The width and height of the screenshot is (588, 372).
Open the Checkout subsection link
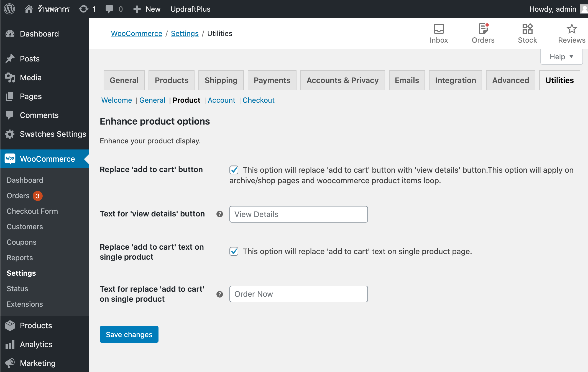point(259,100)
